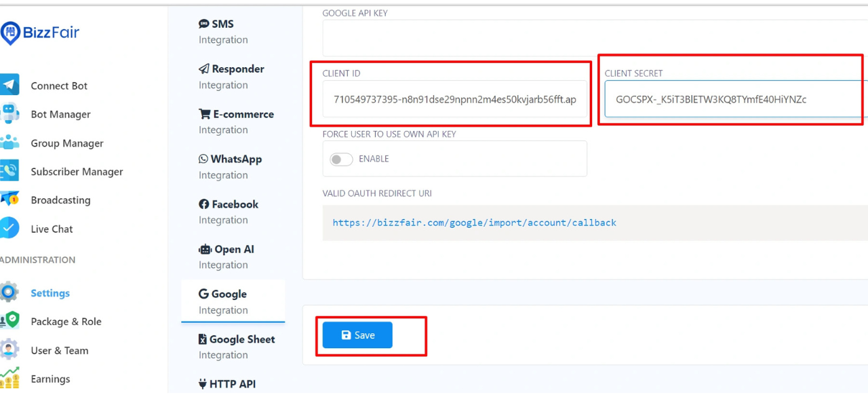The width and height of the screenshot is (868, 397).
Task: Open Package & Role page
Action: point(66,322)
